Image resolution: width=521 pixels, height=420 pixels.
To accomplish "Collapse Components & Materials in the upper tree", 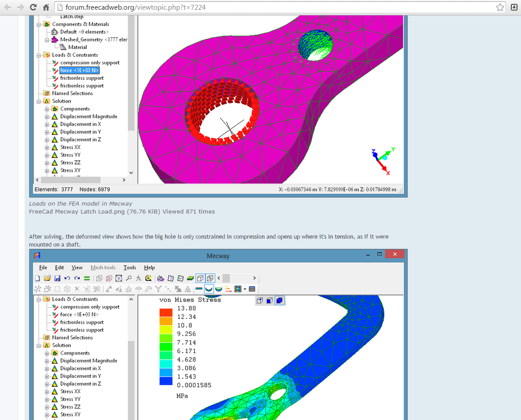I will point(39,24).
